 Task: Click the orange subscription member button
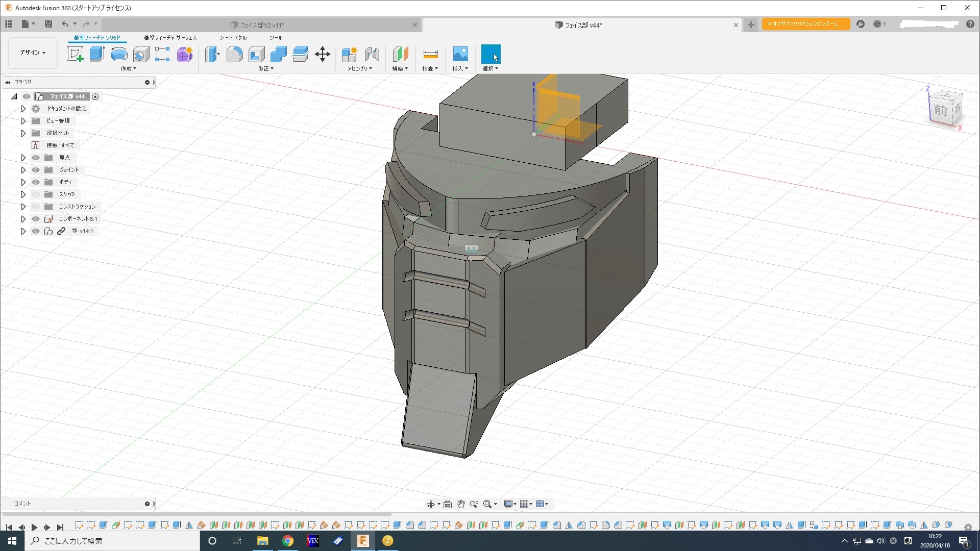click(805, 24)
